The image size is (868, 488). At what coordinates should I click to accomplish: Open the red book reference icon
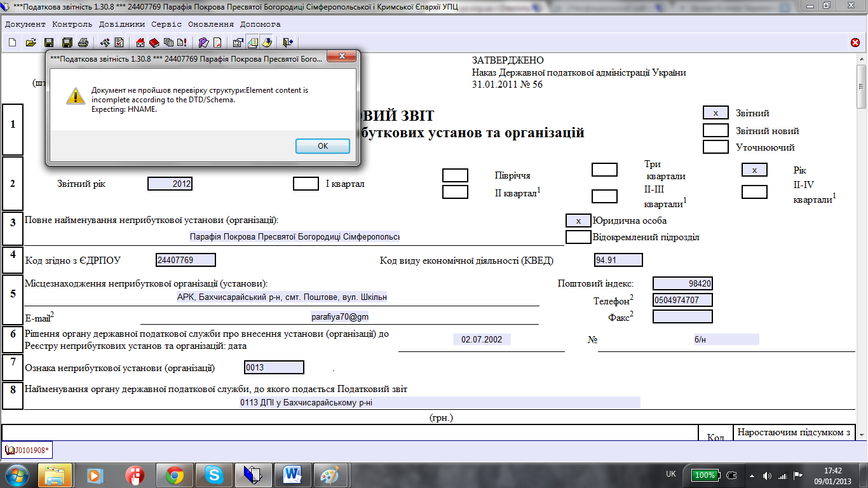[154, 43]
